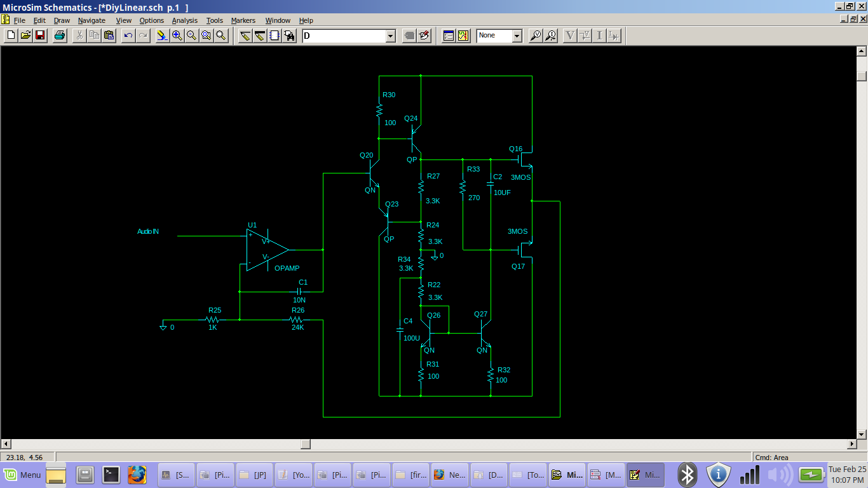
Task: Open the View menu
Action: (123, 20)
